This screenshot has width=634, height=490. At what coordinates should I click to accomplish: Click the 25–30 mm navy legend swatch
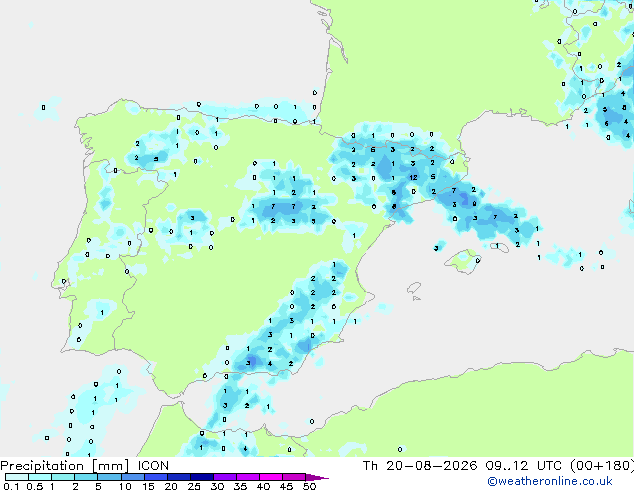coord(201,477)
